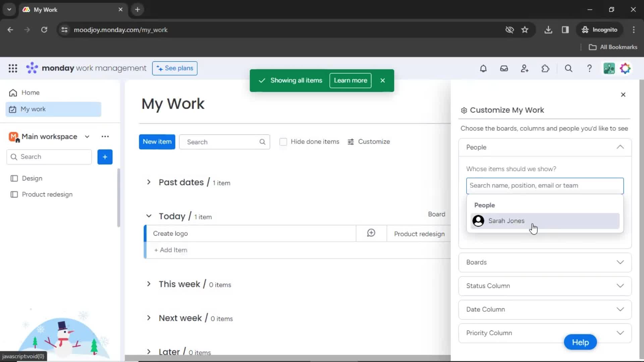The width and height of the screenshot is (644, 362).
Task: Click the add update icon for Create logo
Action: tap(371, 233)
